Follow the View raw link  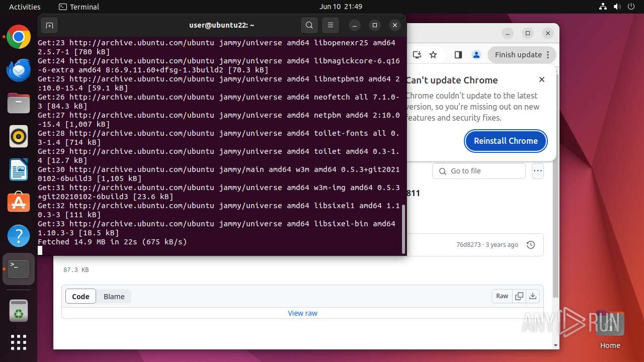(302, 313)
